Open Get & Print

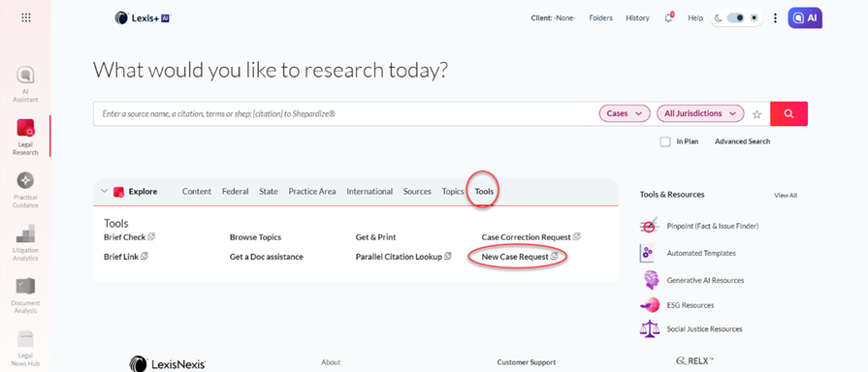pos(376,237)
